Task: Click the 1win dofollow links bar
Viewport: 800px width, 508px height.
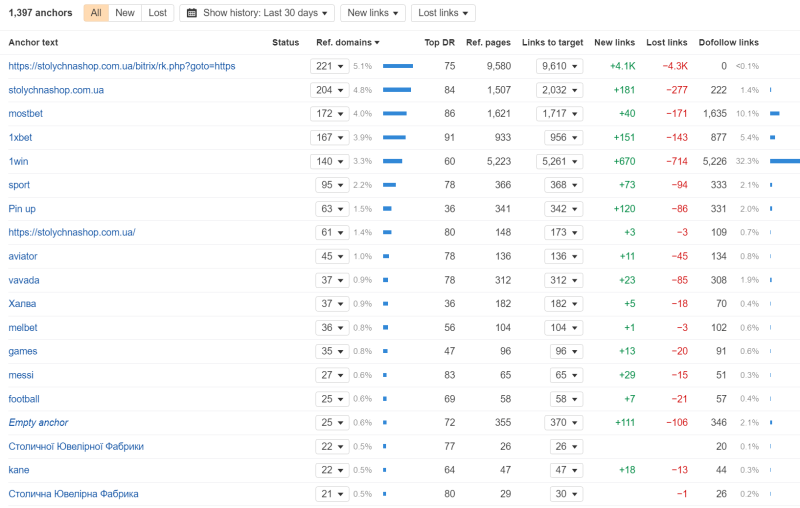Action: click(784, 161)
